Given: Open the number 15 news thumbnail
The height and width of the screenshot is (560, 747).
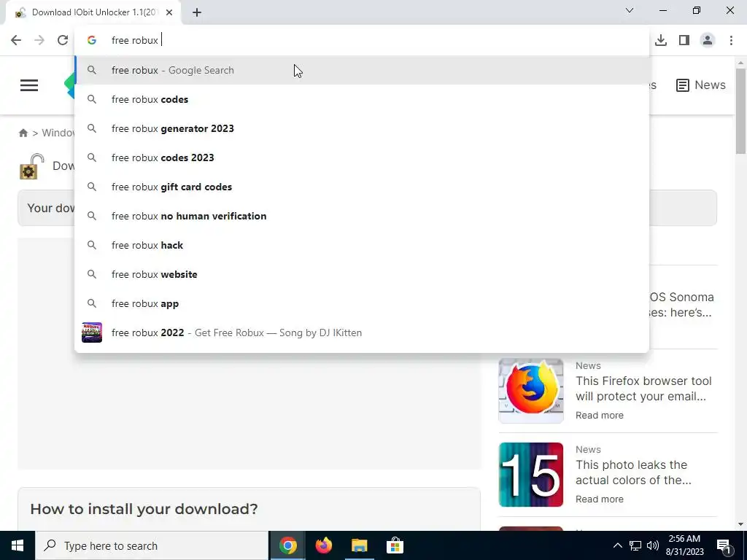Looking at the screenshot, I should pos(531,474).
